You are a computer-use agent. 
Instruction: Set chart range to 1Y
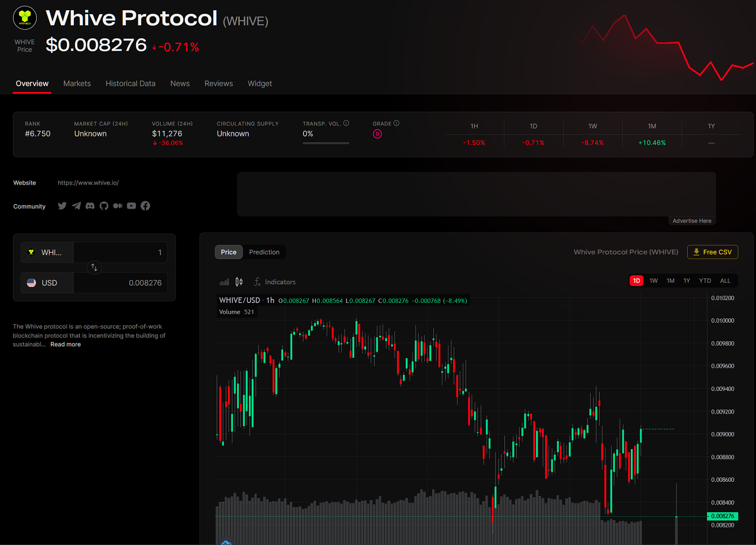pos(687,280)
